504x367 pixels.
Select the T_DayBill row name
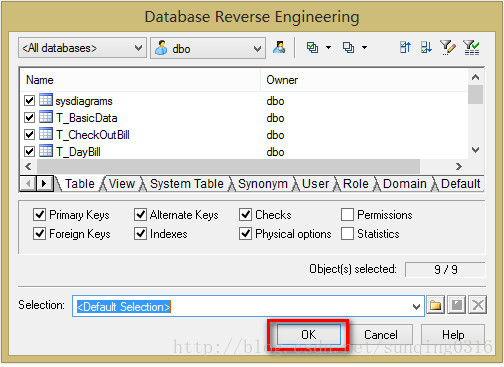[78, 152]
